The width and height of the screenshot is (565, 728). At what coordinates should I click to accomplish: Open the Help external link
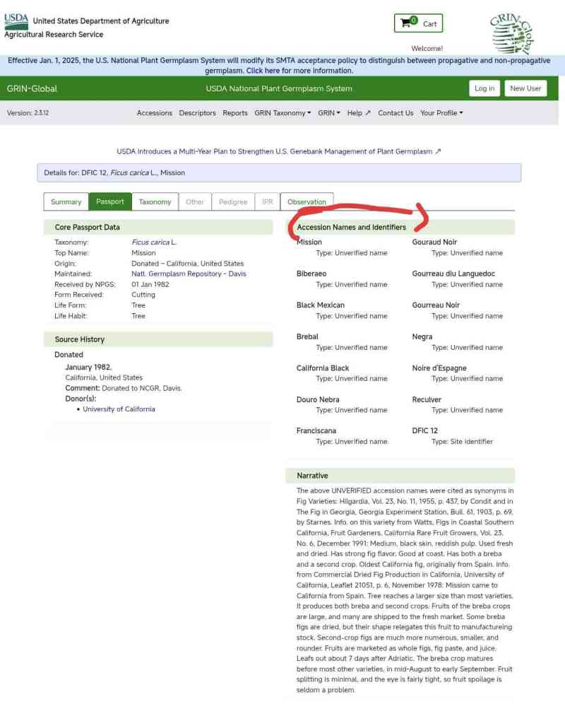pyautogui.click(x=359, y=113)
